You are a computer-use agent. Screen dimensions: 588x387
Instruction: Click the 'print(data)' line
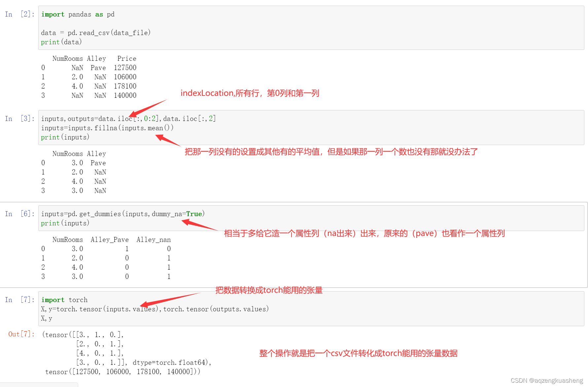(61, 42)
